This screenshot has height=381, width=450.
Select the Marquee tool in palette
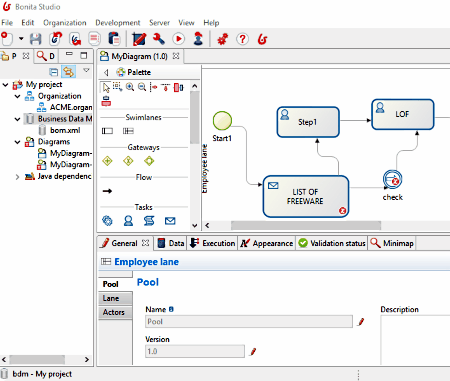pyautogui.click(x=117, y=87)
